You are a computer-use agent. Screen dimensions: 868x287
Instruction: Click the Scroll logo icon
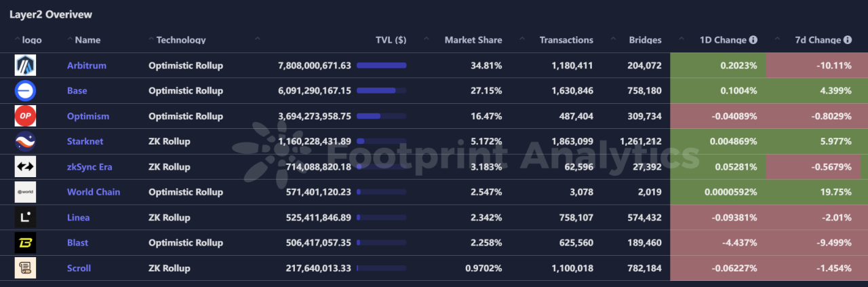click(x=25, y=268)
